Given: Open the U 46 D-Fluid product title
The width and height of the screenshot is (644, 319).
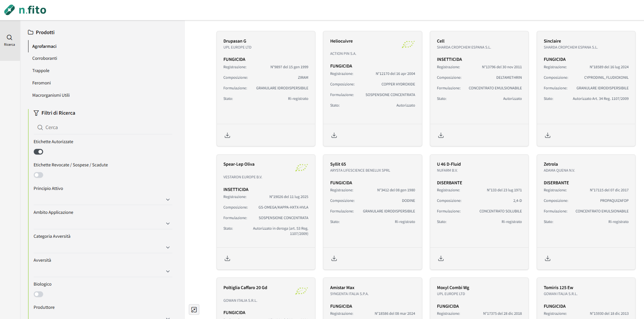Looking at the screenshot, I should [449, 164].
